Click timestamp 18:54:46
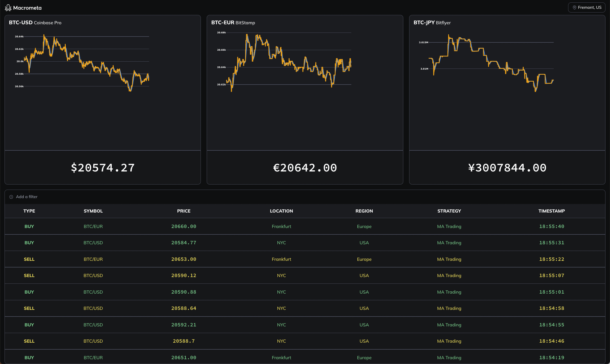 click(x=552, y=341)
